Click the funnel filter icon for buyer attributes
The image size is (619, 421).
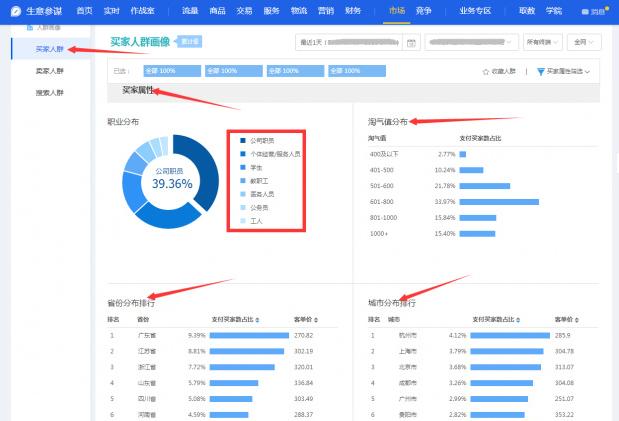click(541, 71)
